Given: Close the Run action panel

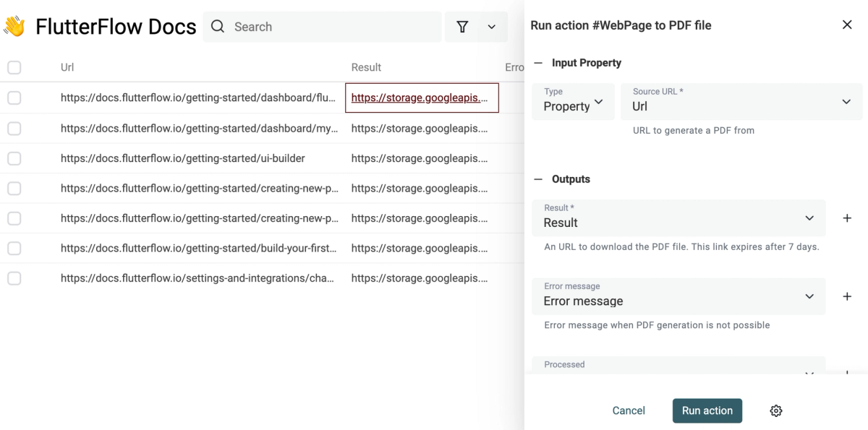Looking at the screenshot, I should coord(847,25).
